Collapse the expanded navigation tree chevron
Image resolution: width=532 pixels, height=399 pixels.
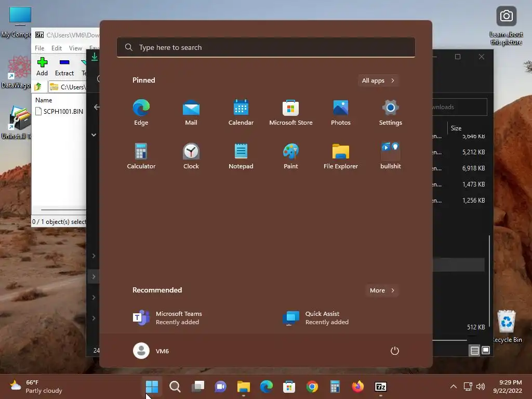pyautogui.click(x=94, y=135)
